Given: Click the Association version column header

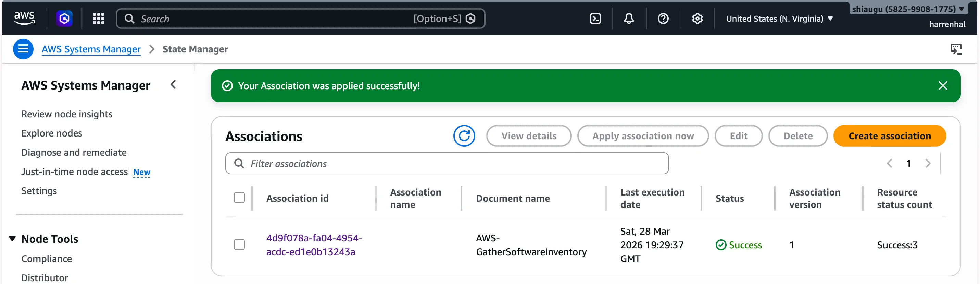Looking at the screenshot, I should pos(815,198).
